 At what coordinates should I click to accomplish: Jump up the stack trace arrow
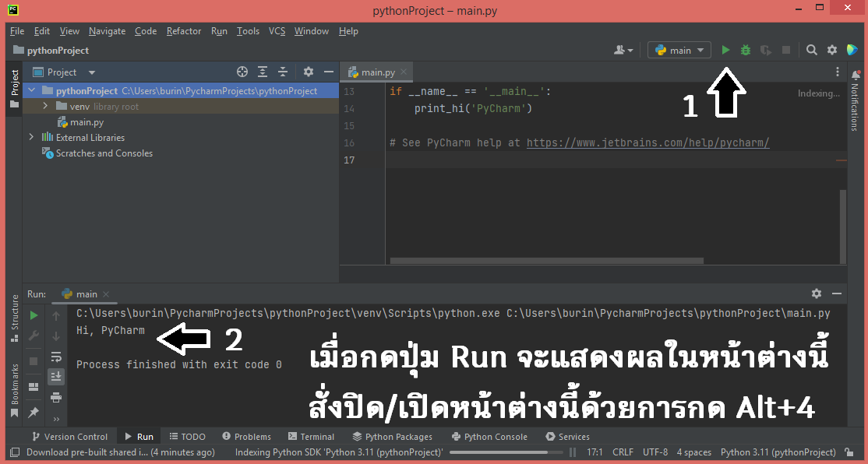[56, 316]
